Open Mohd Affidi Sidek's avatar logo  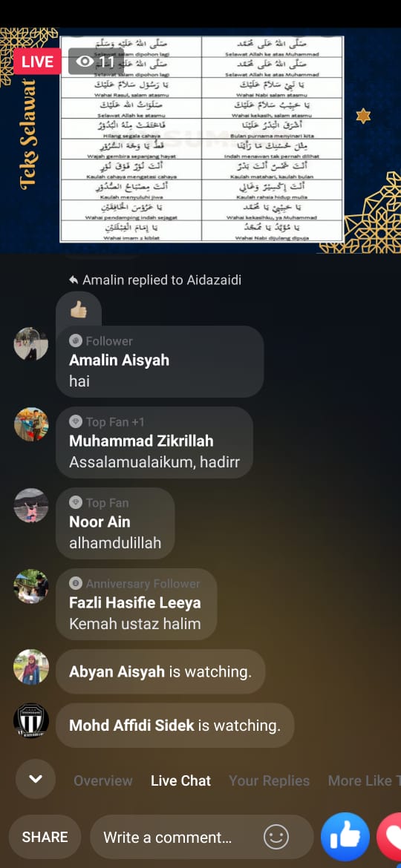pyautogui.click(x=31, y=721)
